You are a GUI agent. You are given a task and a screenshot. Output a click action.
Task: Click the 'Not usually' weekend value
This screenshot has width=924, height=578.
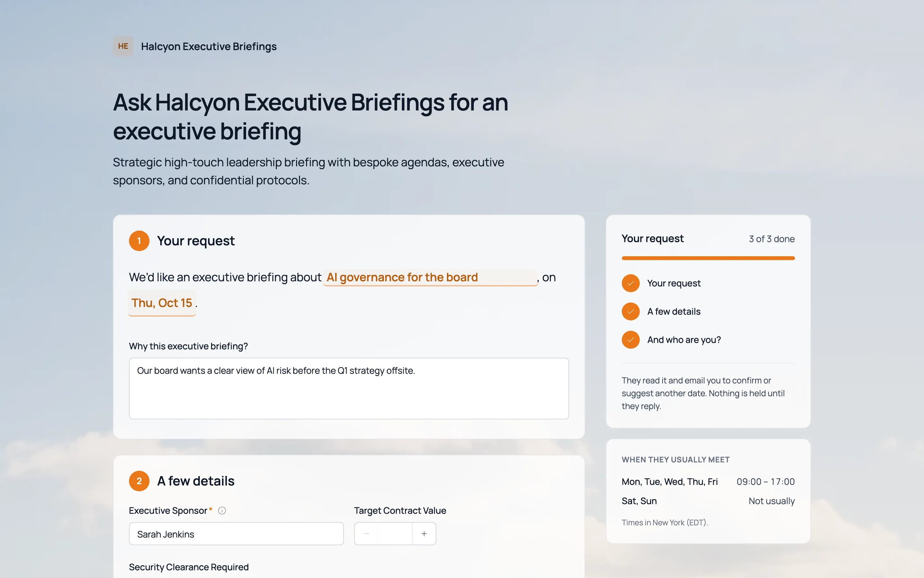[772, 501]
